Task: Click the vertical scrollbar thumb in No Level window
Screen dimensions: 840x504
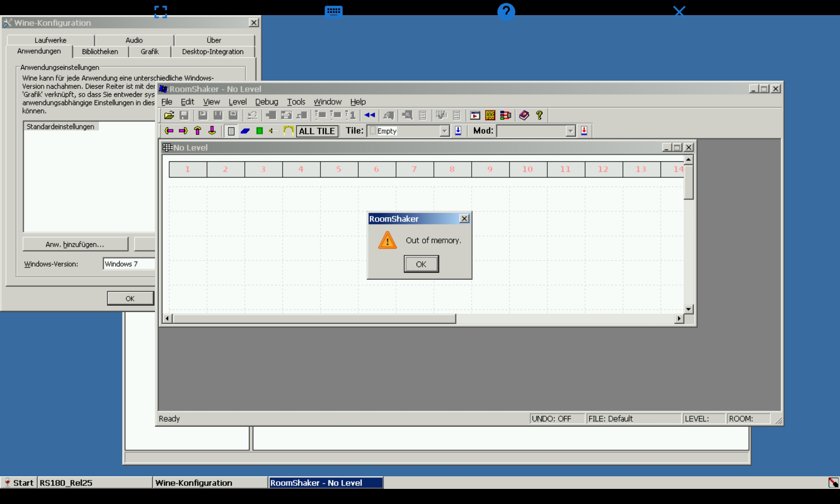Action: tap(688, 182)
